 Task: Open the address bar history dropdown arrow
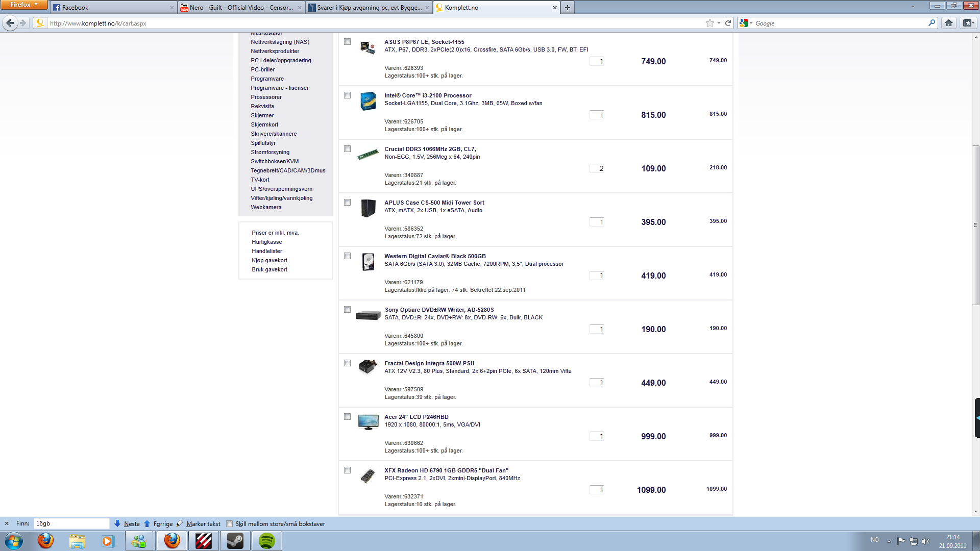[719, 23]
